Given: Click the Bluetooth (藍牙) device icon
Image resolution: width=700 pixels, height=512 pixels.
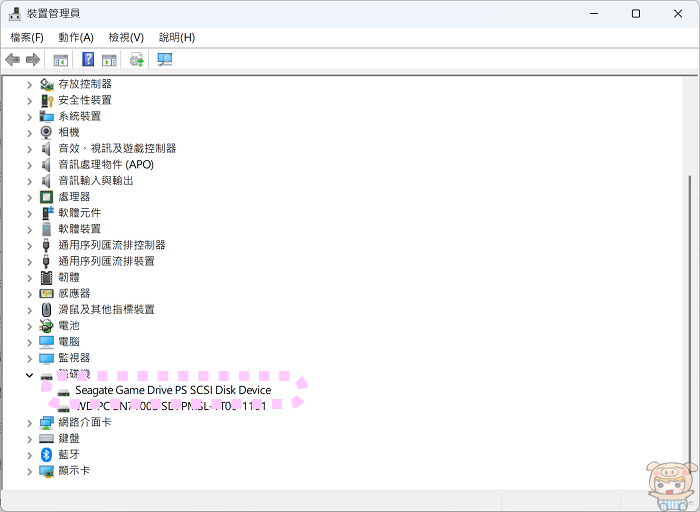Looking at the screenshot, I should [x=46, y=454].
